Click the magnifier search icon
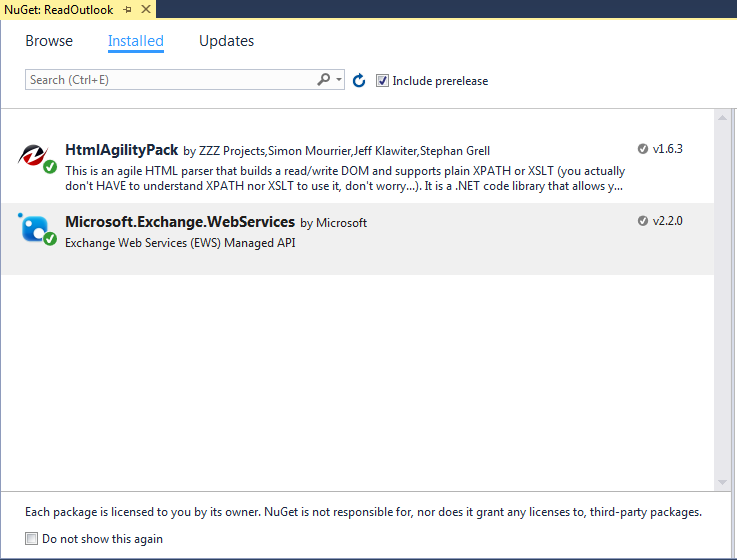737x560 pixels. (323, 79)
